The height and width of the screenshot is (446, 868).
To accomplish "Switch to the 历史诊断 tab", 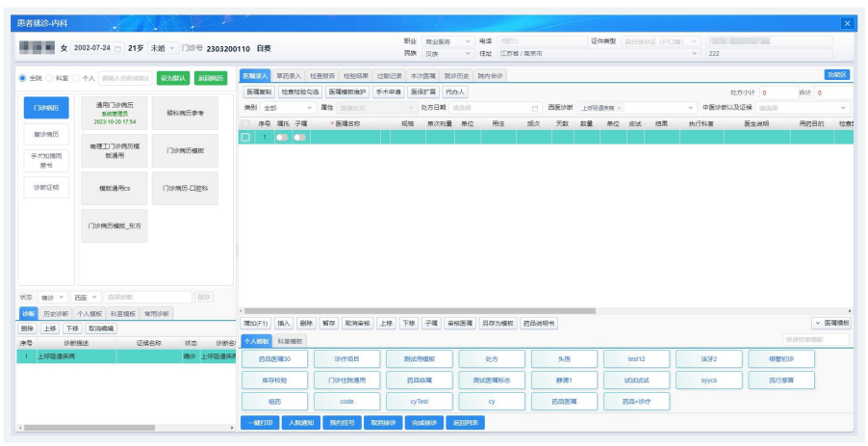I will (x=55, y=314).
